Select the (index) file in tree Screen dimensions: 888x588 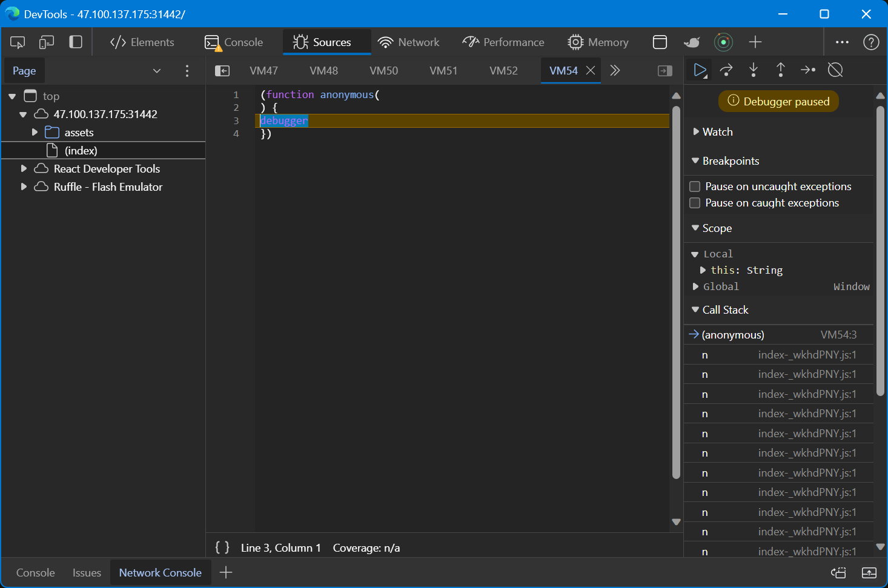coord(81,150)
